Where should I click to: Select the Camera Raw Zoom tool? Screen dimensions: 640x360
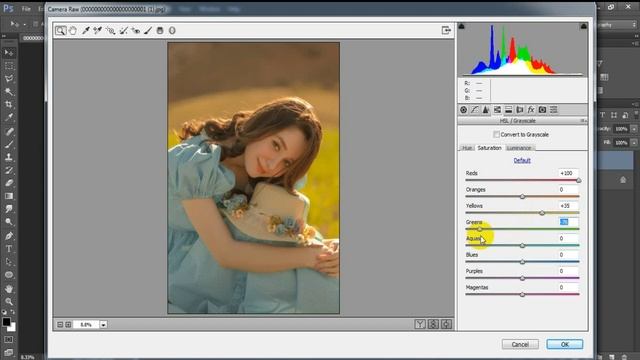(60, 31)
